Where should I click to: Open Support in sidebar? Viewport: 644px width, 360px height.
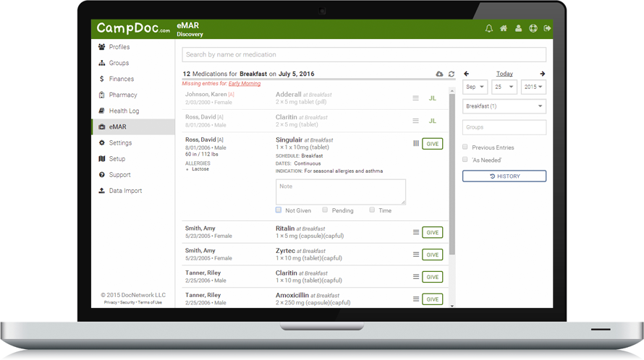[133, 175]
